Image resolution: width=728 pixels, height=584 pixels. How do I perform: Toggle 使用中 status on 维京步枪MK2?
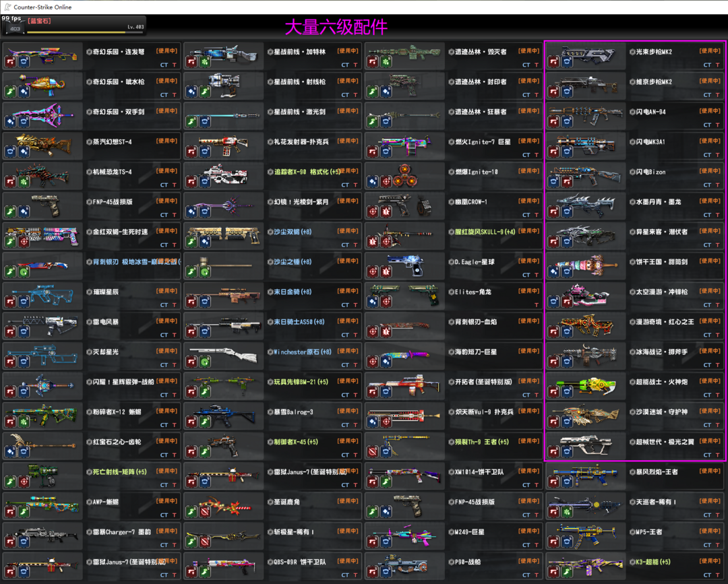(x=710, y=81)
